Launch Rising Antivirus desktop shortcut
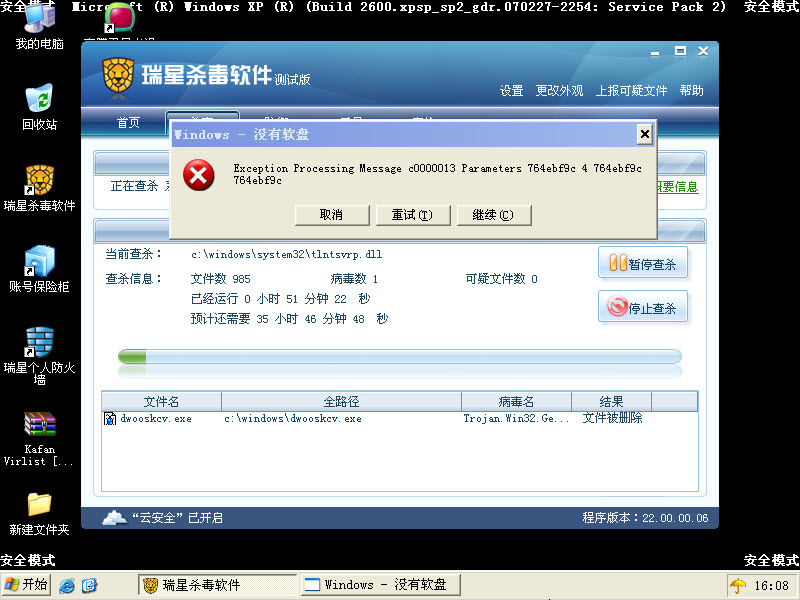The image size is (800, 600). point(39,188)
